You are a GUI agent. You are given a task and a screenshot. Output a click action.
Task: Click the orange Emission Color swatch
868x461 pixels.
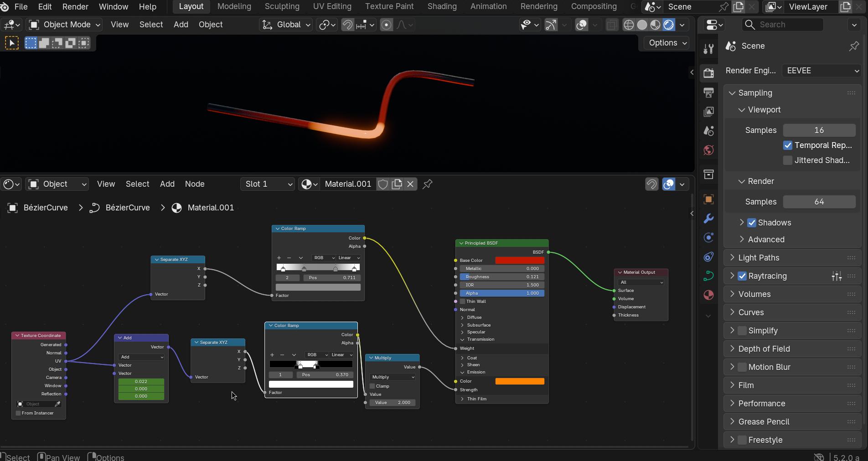pyautogui.click(x=520, y=381)
